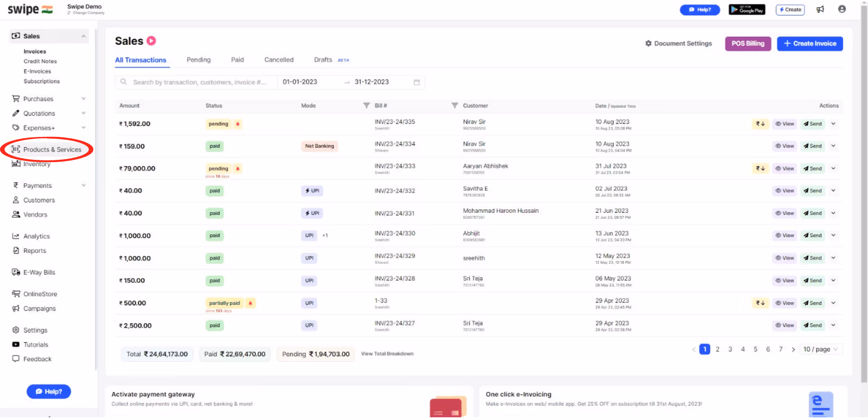
Task: Open OnlineStore in the sidebar
Action: pos(34,294)
